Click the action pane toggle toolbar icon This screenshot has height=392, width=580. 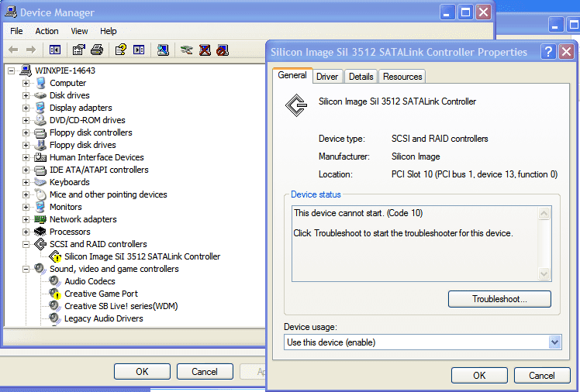(x=139, y=50)
